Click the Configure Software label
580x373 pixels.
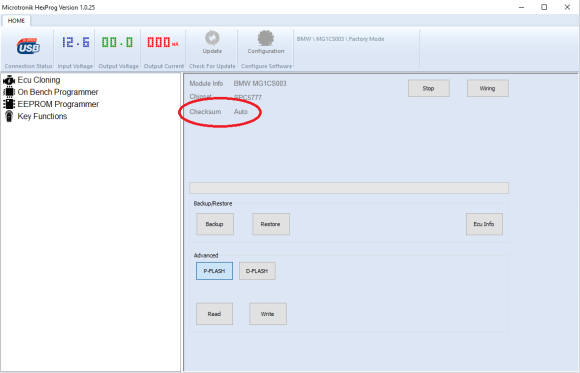pyautogui.click(x=266, y=66)
